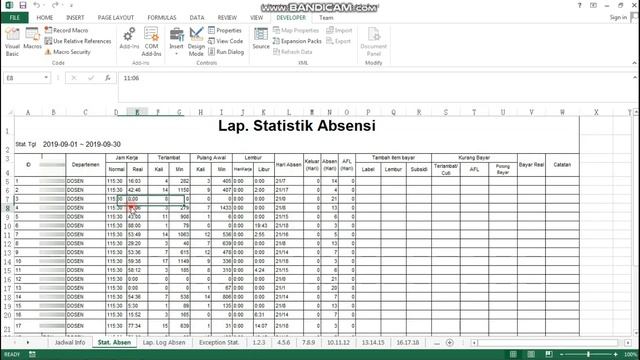The width and height of the screenshot is (640, 360).
Task: Click the Sign in link
Action: [x=618, y=17]
